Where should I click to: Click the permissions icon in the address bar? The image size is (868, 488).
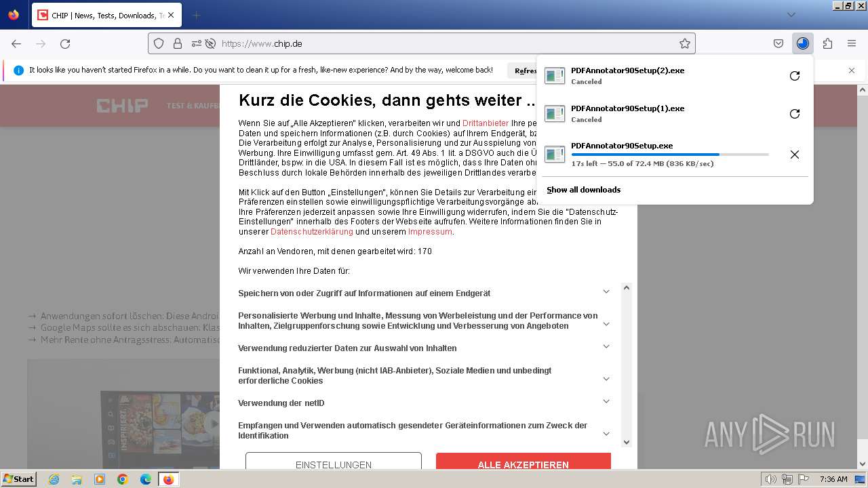[x=197, y=43]
